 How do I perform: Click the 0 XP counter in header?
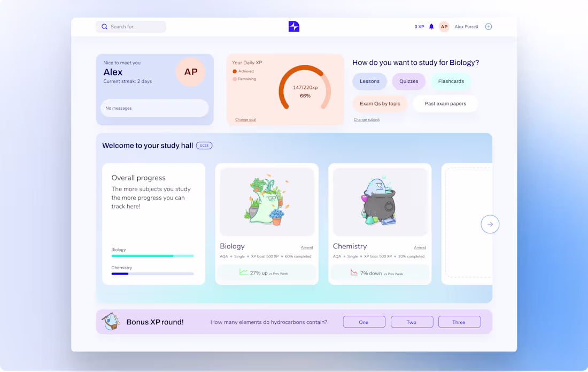point(419,27)
